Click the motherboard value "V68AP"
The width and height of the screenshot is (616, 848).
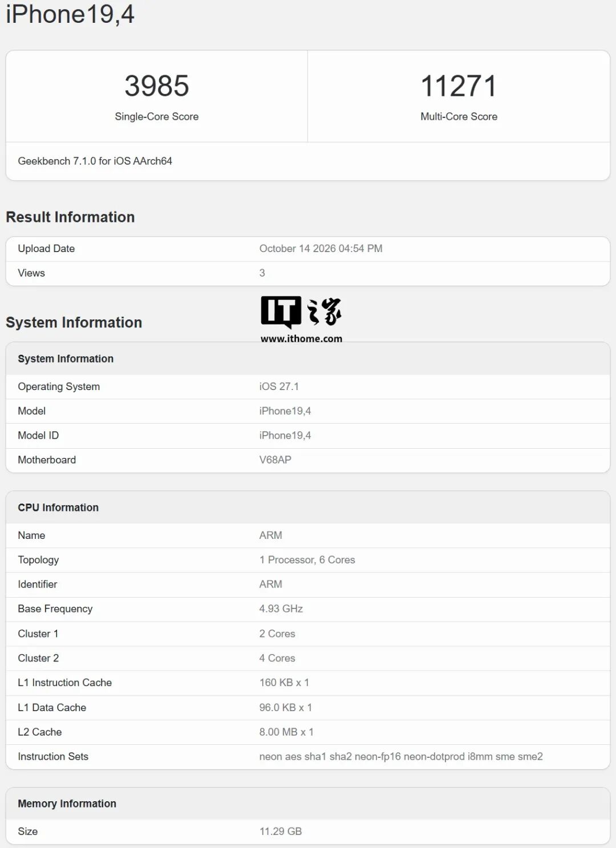[x=275, y=460]
